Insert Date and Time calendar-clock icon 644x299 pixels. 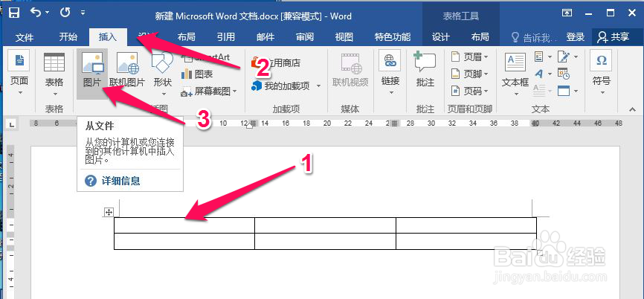pyautogui.click(x=564, y=74)
